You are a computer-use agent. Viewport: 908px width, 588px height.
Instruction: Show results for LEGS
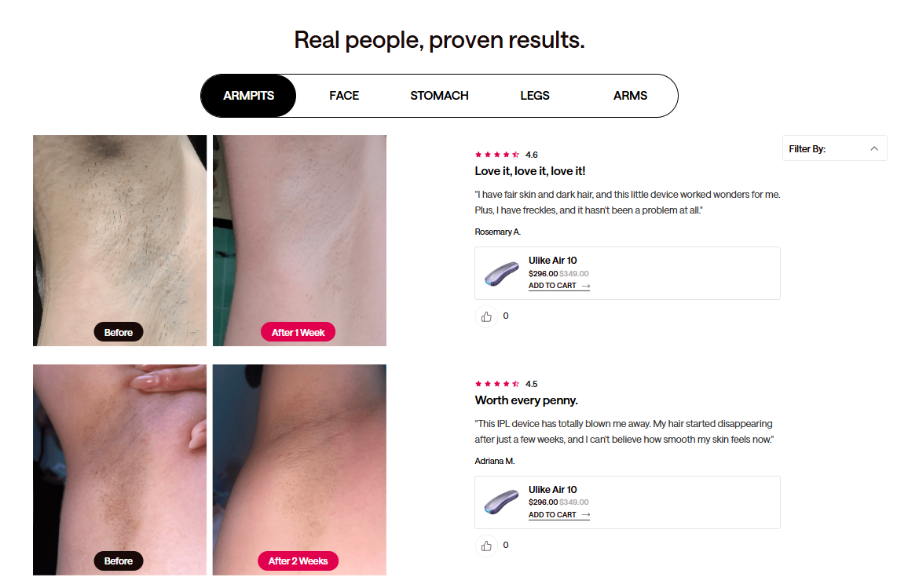pyautogui.click(x=535, y=96)
